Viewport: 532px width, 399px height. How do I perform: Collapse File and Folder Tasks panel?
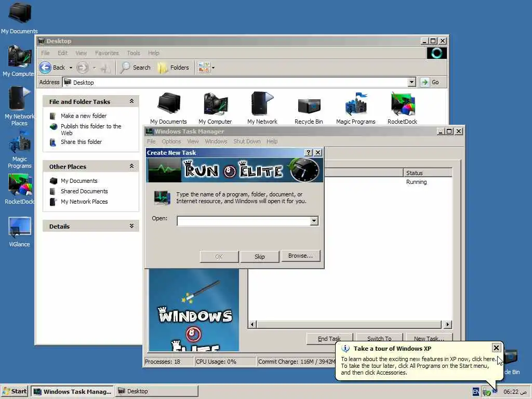point(131,101)
